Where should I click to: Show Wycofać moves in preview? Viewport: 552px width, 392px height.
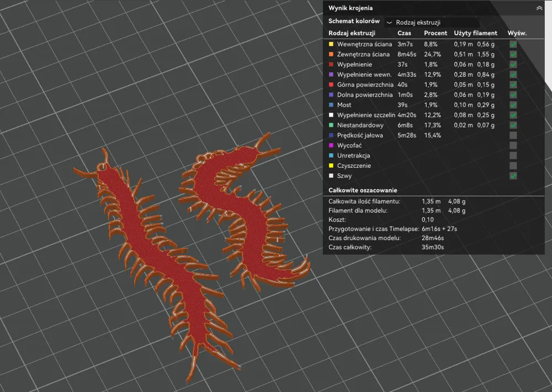coord(513,145)
